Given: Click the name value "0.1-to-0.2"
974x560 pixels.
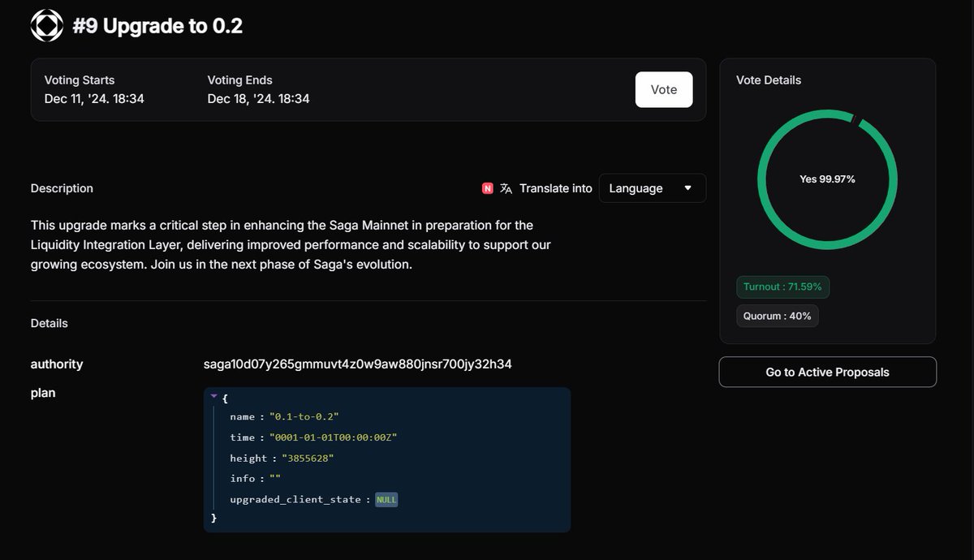Looking at the screenshot, I should (x=304, y=416).
